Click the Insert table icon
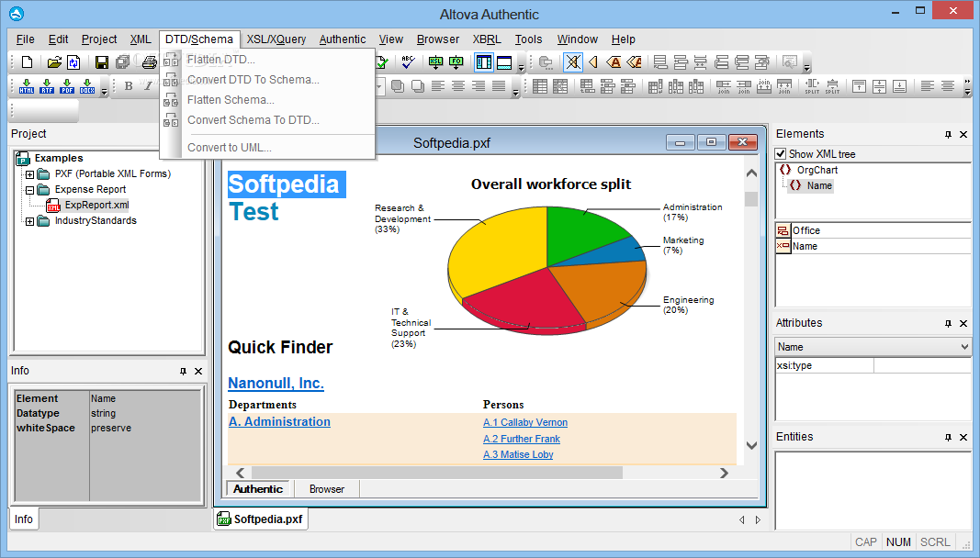The image size is (980, 558). [540, 86]
